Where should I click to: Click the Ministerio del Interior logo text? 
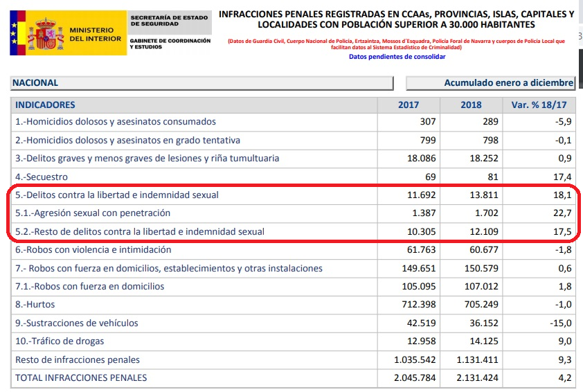[96, 34]
